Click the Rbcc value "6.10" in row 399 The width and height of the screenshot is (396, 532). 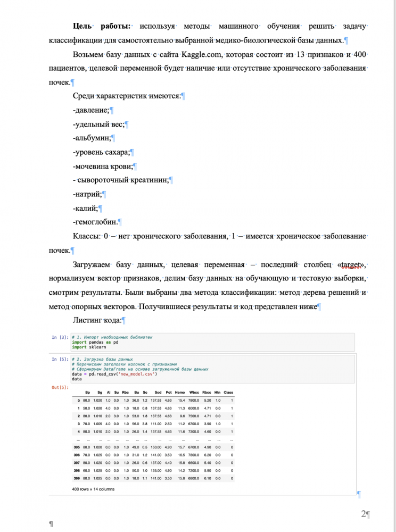[208, 478]
